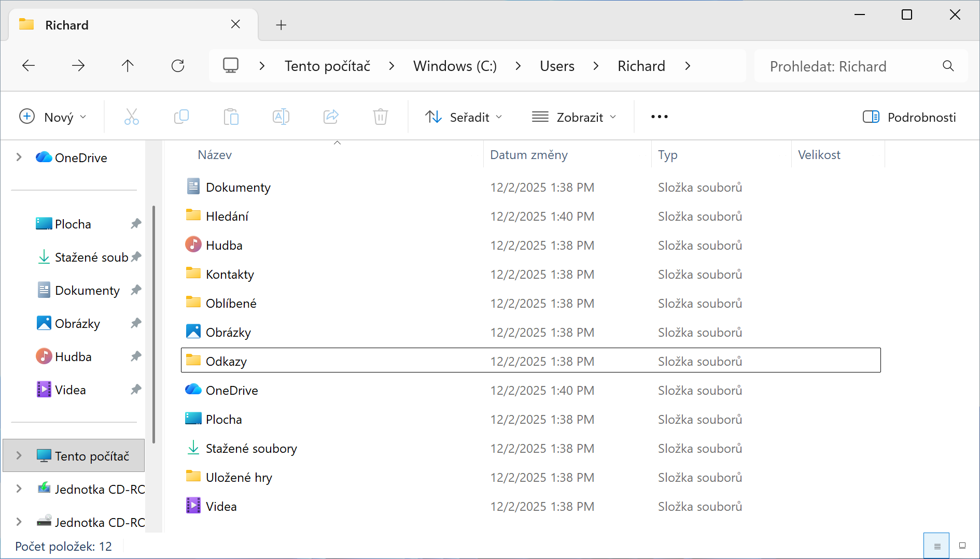This screenshot has width=980, height=559.
Task: Select the Richard tab
Action: [66, 24]
